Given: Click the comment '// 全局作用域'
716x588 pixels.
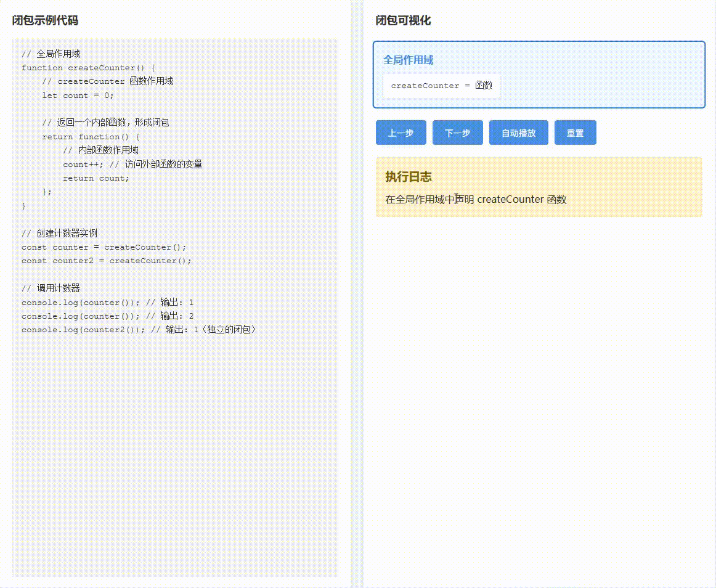Looking at the screenshot, I should pyautogui.click(x=51, y=54).
